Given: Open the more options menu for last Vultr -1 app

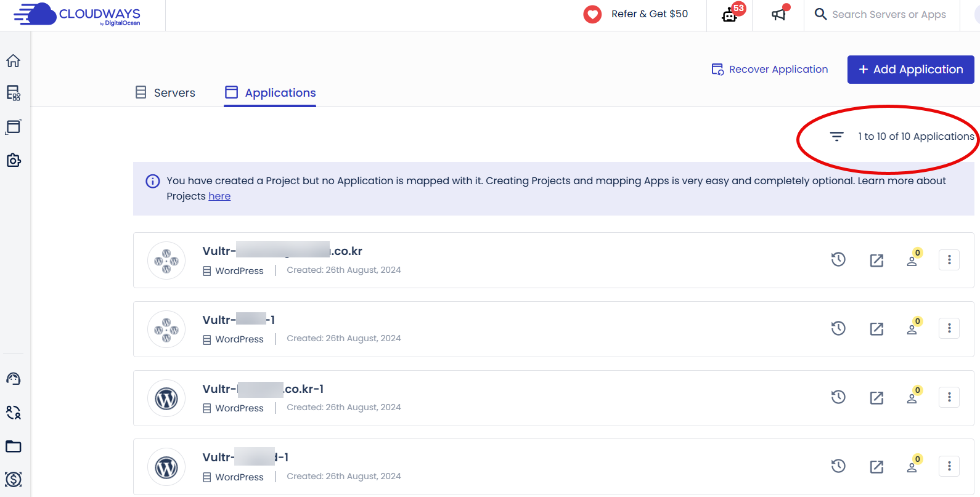Looking at the screenshot, I should [x=949, y=466].
